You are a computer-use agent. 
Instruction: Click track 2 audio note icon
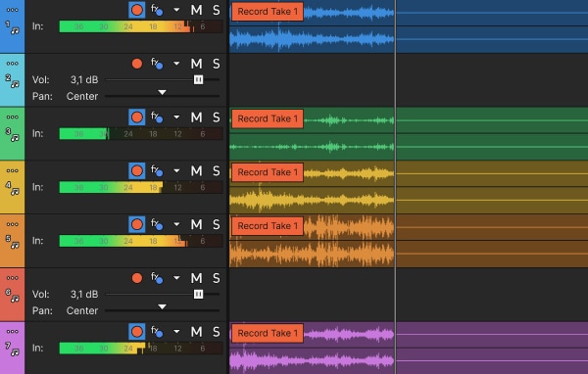[15, 84]
